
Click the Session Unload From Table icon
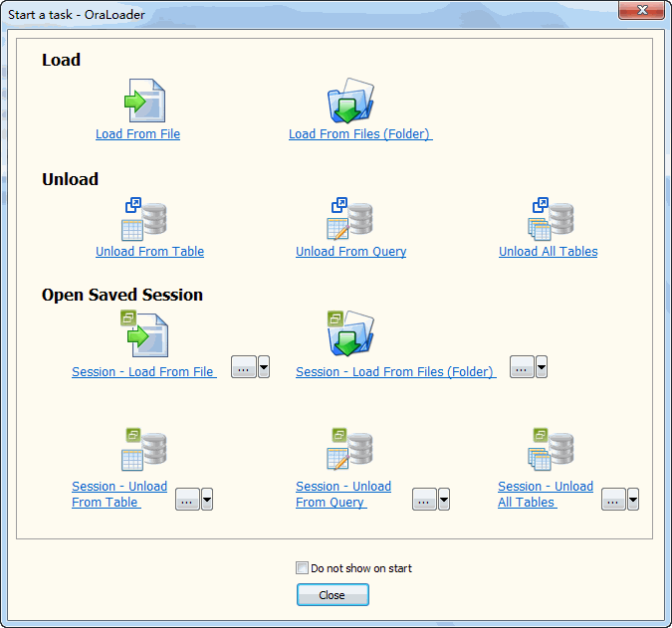click(x=144, y=450)
